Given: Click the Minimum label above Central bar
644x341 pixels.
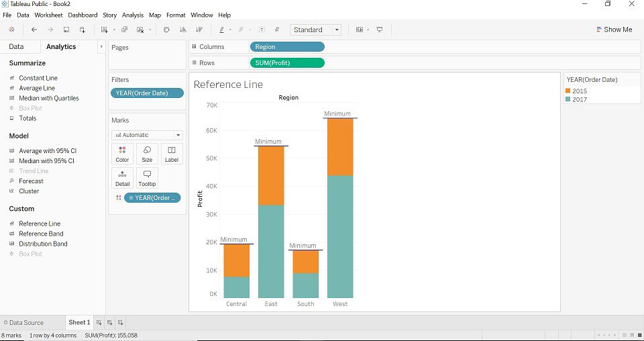Looking at the screenshot, I should point(233,240).
